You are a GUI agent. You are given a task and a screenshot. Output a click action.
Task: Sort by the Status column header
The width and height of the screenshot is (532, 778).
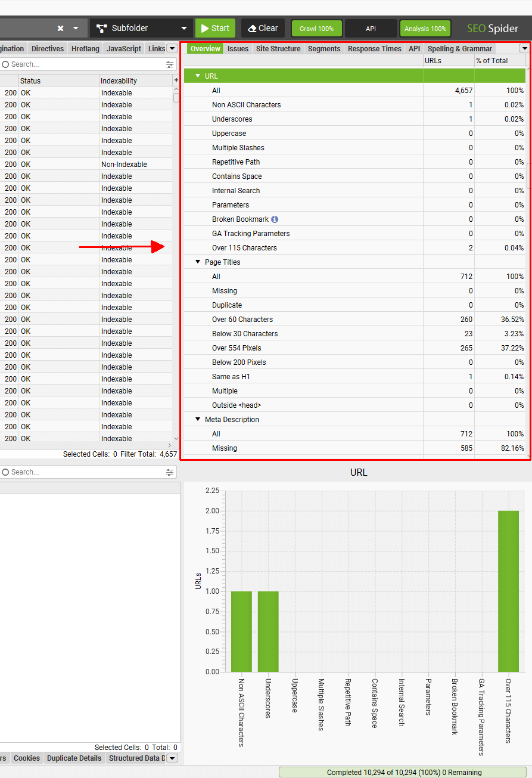(58, 80)
